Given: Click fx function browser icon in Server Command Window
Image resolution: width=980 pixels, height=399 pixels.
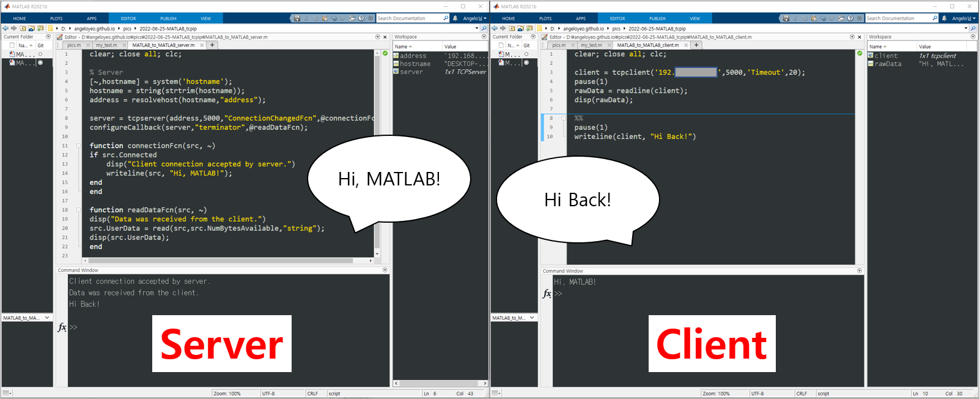Looking at the screenshot, I should (62, 327).
